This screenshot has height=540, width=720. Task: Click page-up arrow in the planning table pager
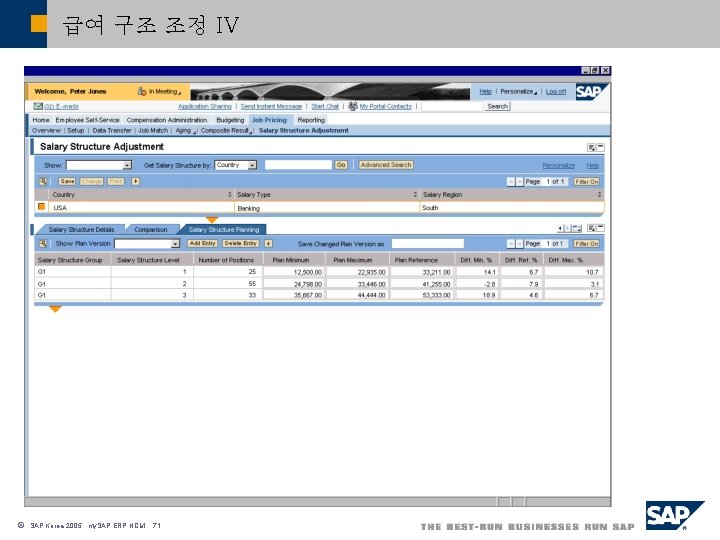point(511,244)
